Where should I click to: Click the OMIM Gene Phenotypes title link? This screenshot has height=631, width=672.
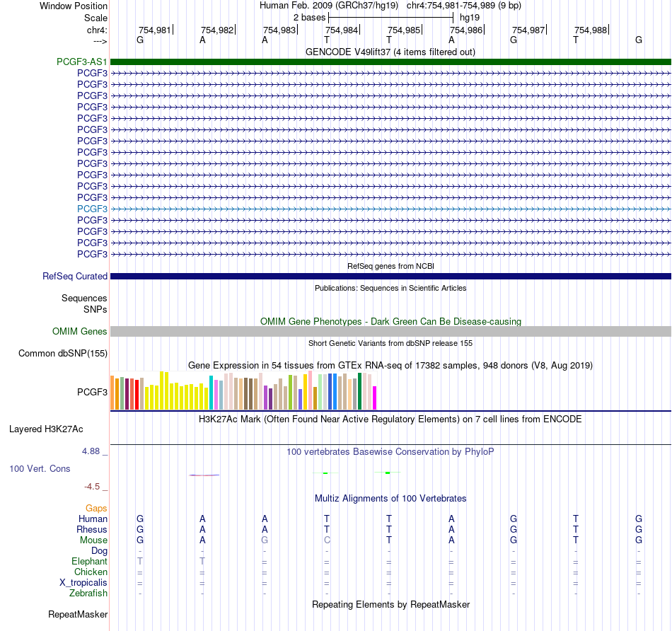tap(390, 321)
